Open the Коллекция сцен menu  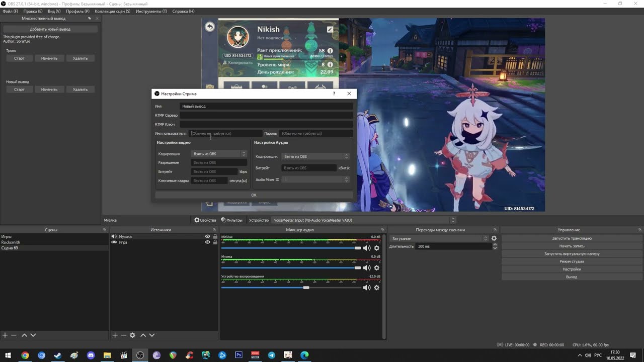pyautogui.click(x=112, y=11)
